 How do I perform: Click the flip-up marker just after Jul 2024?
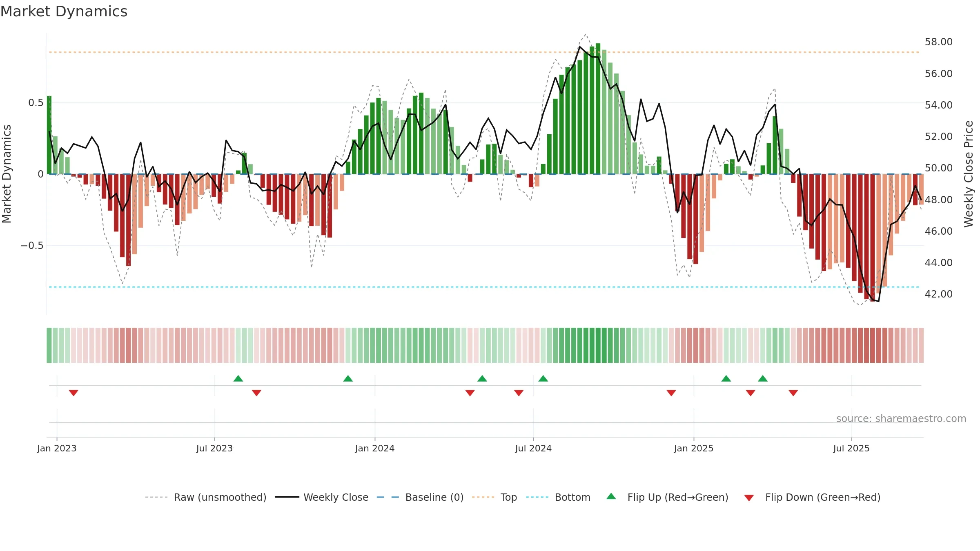[543, 378]
